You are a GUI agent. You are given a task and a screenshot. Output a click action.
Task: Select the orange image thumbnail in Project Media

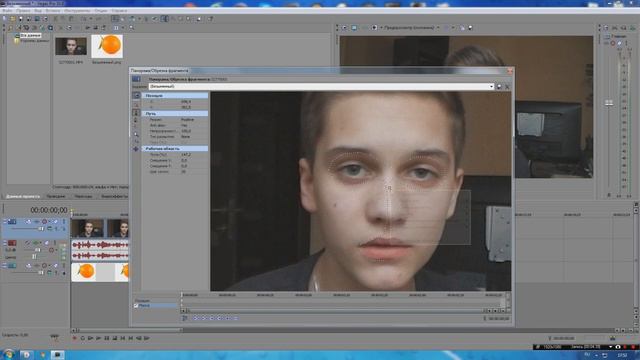pyautogui.click(x=107, y=46)
